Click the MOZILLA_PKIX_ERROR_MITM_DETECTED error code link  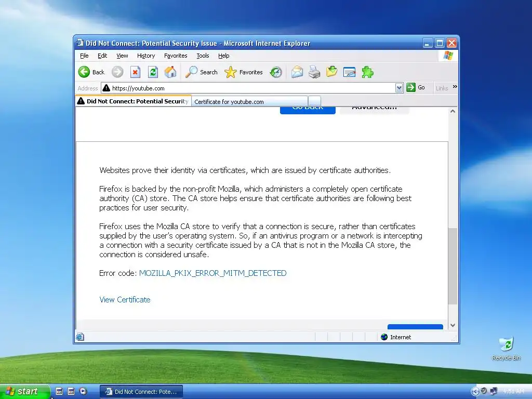(212, 273)
